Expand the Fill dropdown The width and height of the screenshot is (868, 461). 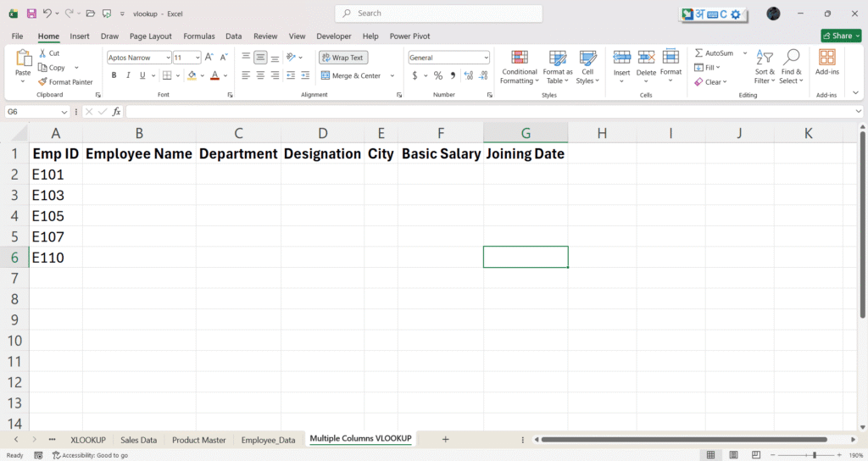point(718,68)
